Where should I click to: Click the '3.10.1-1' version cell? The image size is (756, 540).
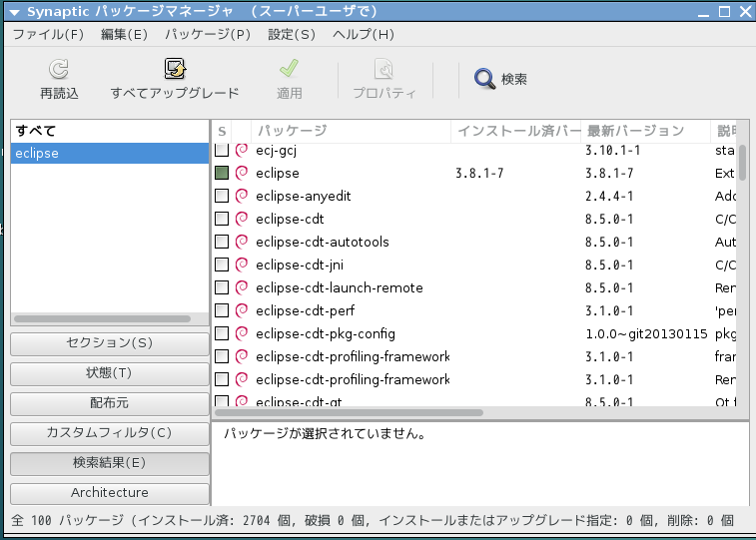pos(612,151)
